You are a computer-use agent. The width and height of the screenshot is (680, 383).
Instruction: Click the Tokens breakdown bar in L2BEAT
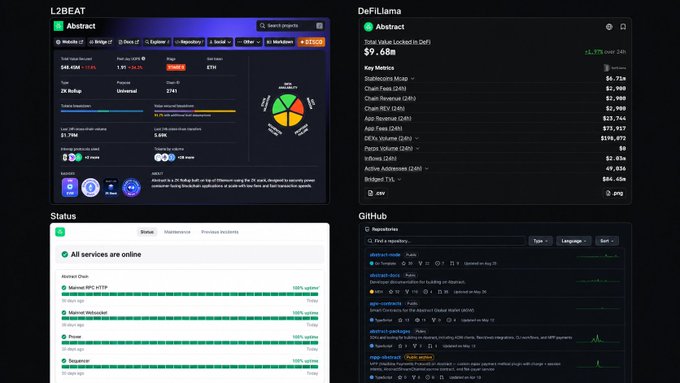pyautogui.click(x=102, y=111)
